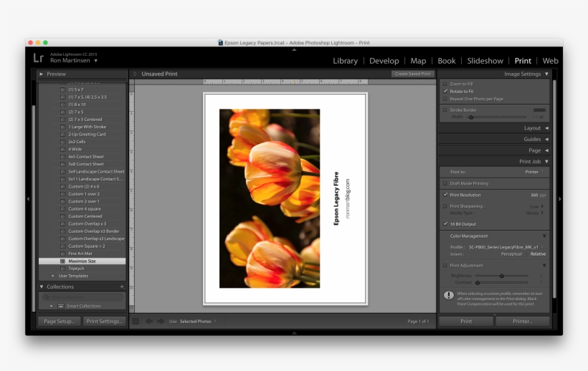Click the template icon beside 1 Large With Stroke

pos(62,127)
